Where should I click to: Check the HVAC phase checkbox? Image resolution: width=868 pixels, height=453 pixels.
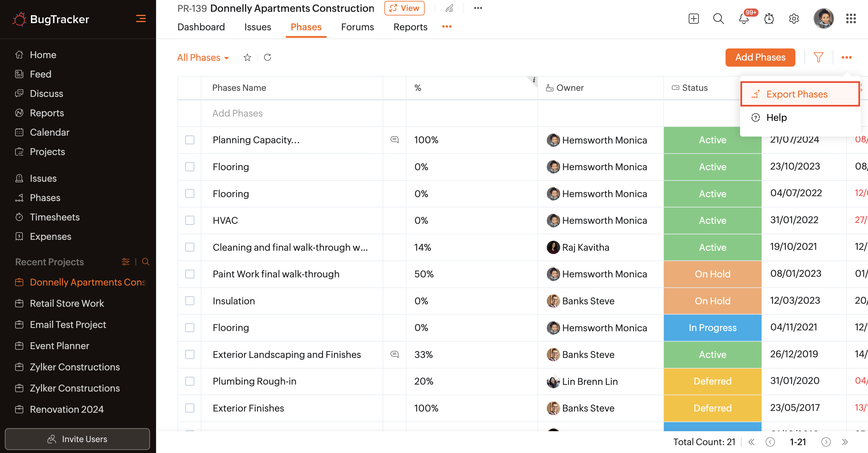click(190, 220)
